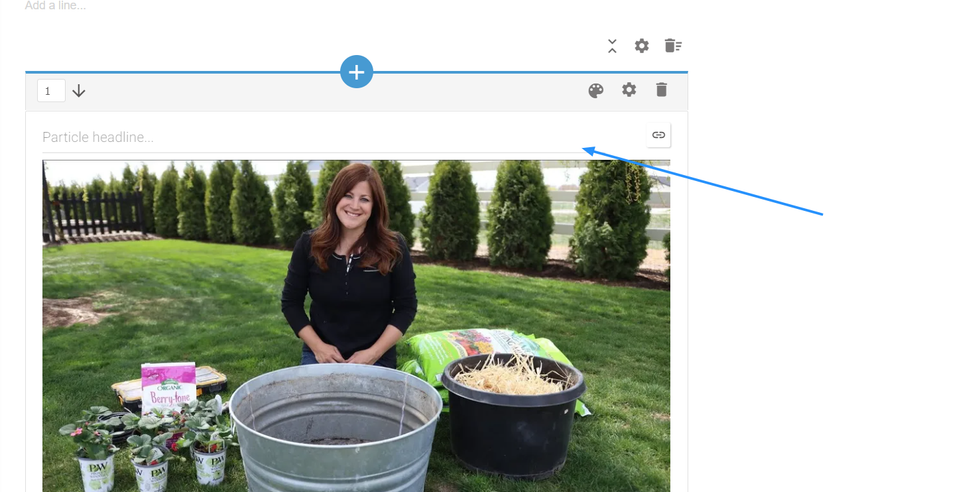The image size is (980, 492).
Task: Move the particle down with the arrow
Action: (79, 91)
